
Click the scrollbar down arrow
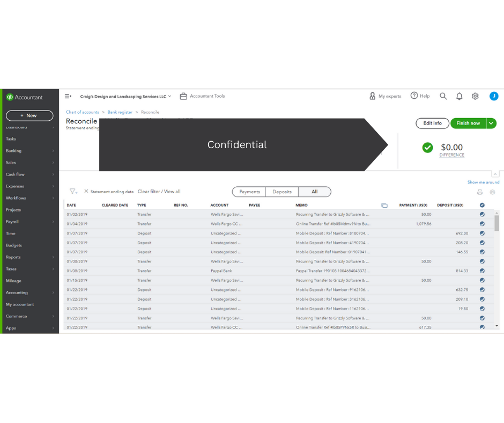(496, 326)
